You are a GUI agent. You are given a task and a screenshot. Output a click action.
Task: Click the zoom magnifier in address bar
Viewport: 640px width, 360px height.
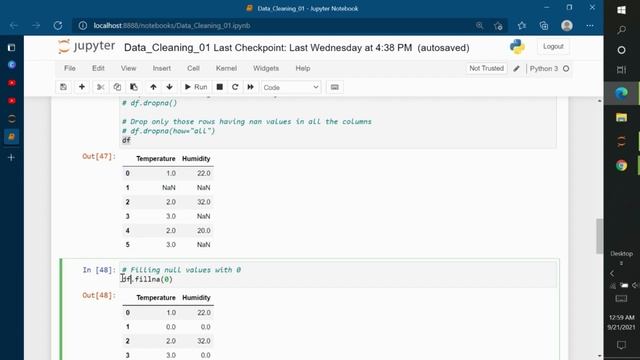click(480, 26)
